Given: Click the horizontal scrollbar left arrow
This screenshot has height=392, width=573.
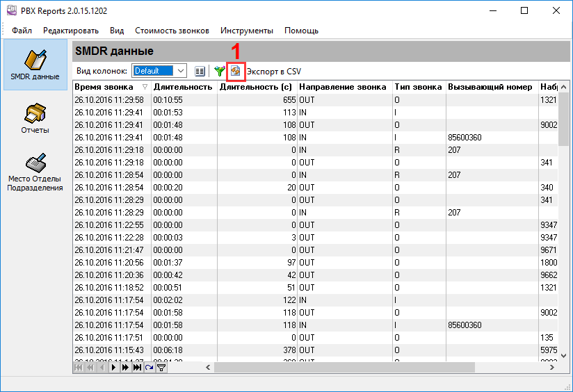Looking at the screenshot, I should [208, 368].
